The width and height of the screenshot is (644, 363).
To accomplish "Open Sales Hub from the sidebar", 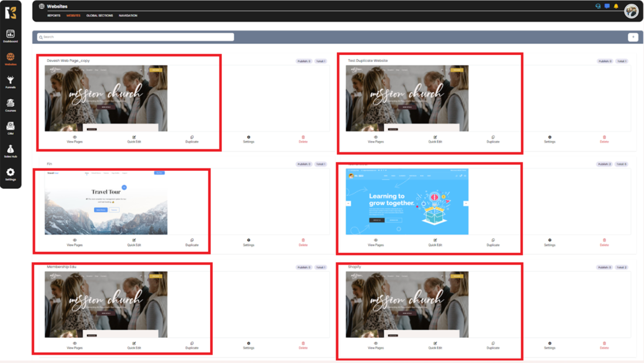I will tap(10, 151).
